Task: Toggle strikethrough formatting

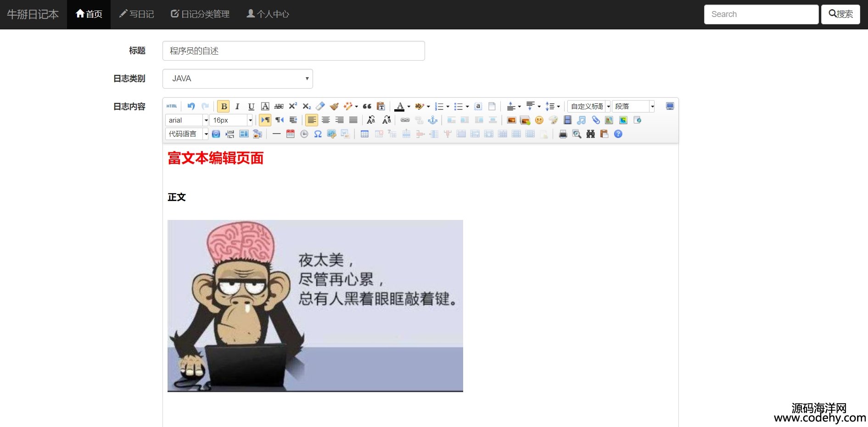Action: click(x=279, y=107)
